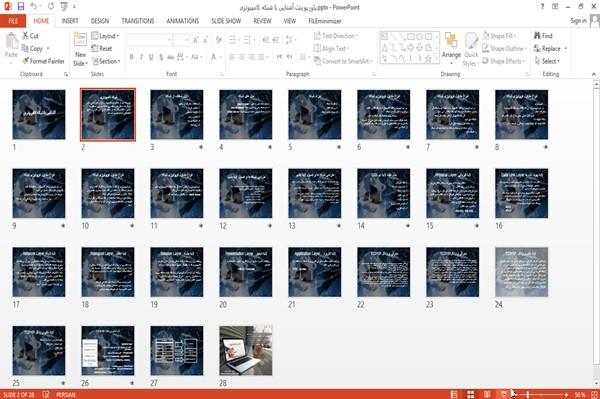Image resolution: width=600 pixels, height=399 pixels.
Task: Click Increase Font Size icon
Action: click(x=196, y=40)
